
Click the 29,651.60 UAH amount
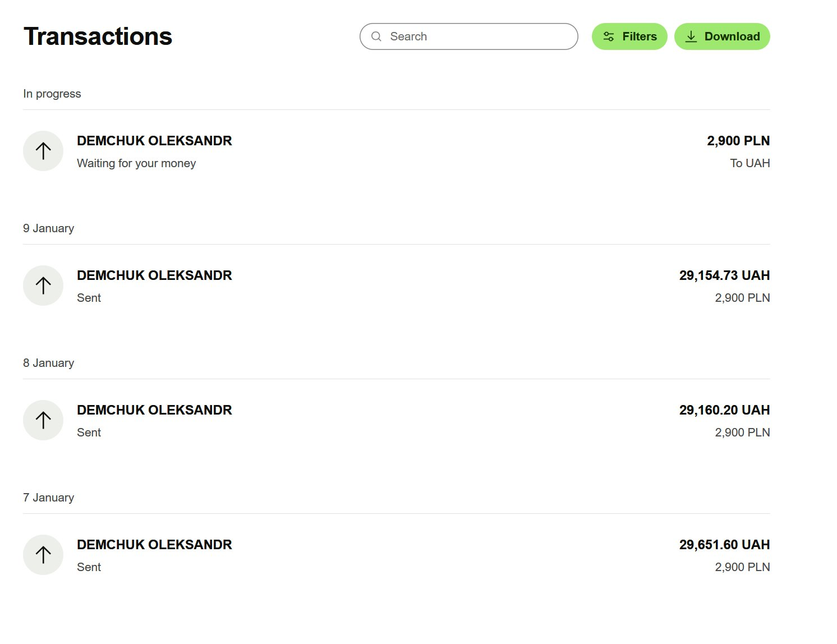click(724, 545)
